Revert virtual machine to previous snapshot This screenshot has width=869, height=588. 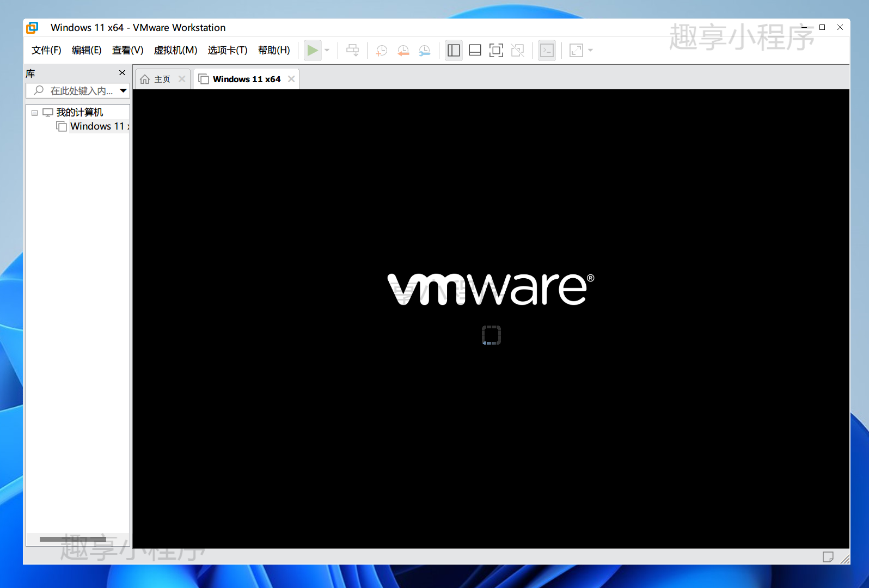pyautogui.click(x=403, y=51)
